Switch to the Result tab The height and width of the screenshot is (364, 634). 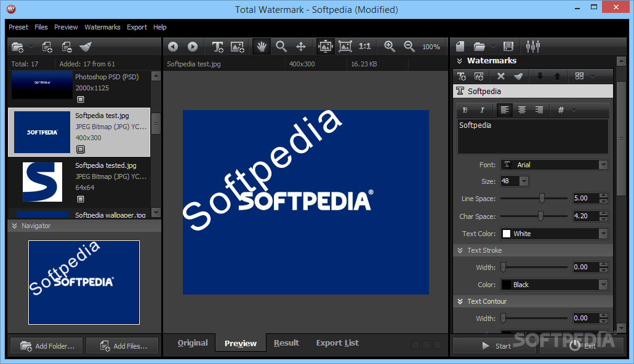(x=286, y=343)
